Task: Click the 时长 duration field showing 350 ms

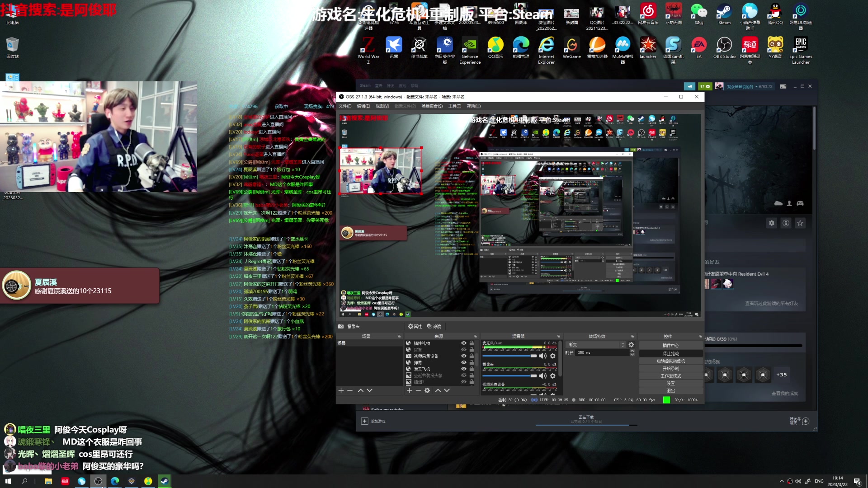Action: pyautogui.click(x=602, y=353)
